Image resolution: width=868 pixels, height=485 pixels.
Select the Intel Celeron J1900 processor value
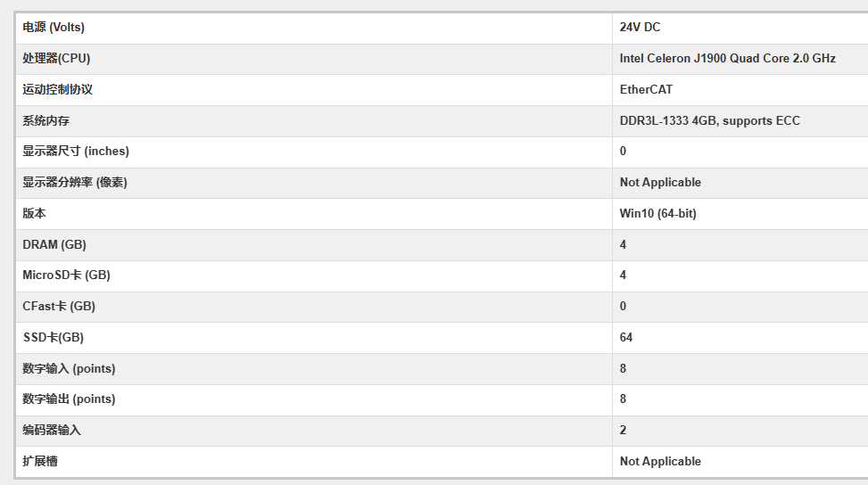point(727,59)
